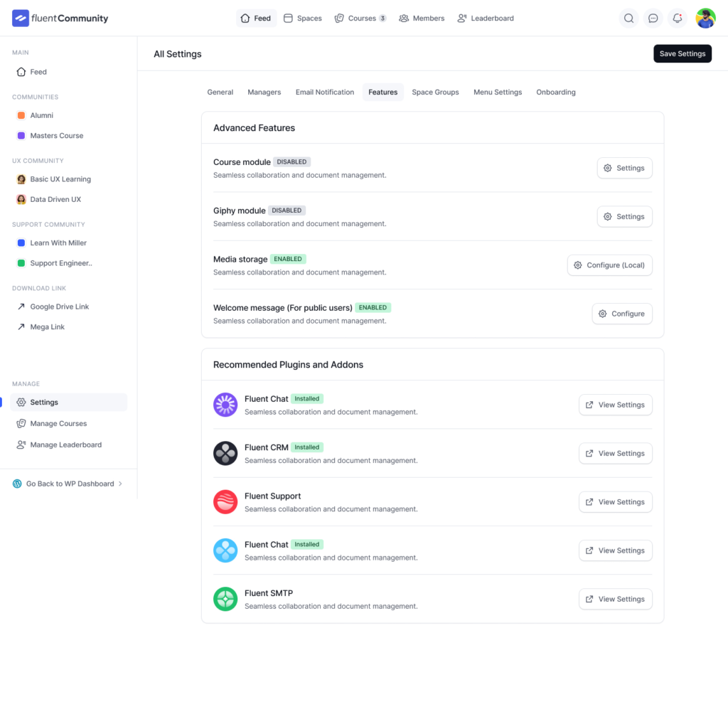728x724 pixels.
Task: View Settings for Fluent CRM
Action: pyautogui.click(x=616, y=453)
